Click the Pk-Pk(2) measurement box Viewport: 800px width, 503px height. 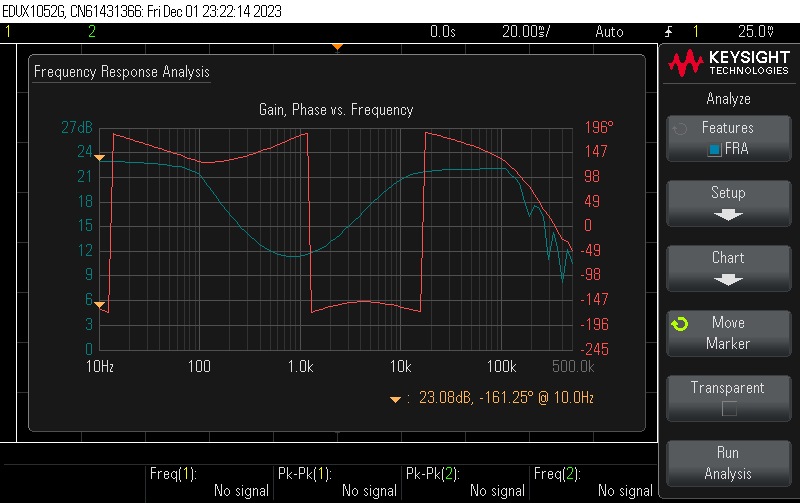(466, 482)
